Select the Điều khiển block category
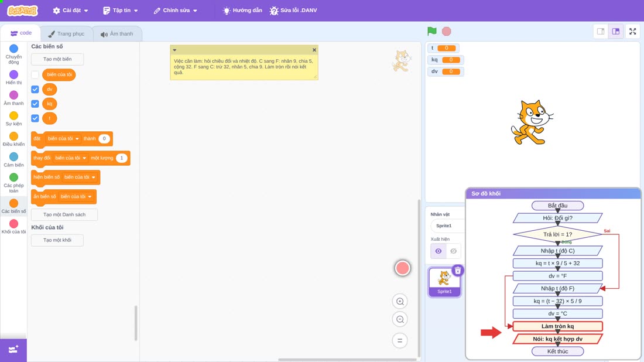The height and width of the screenshot is (362, 644). (x=13, y=139)
